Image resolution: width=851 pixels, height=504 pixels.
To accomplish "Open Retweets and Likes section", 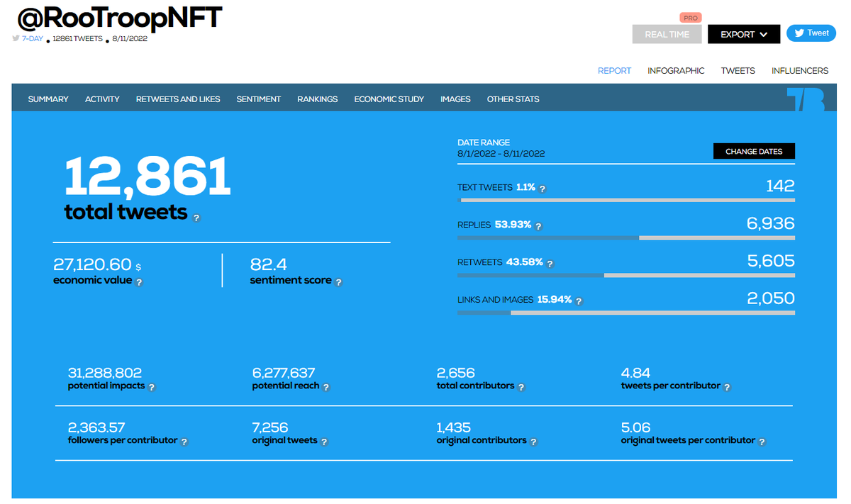I will (178, 99).
